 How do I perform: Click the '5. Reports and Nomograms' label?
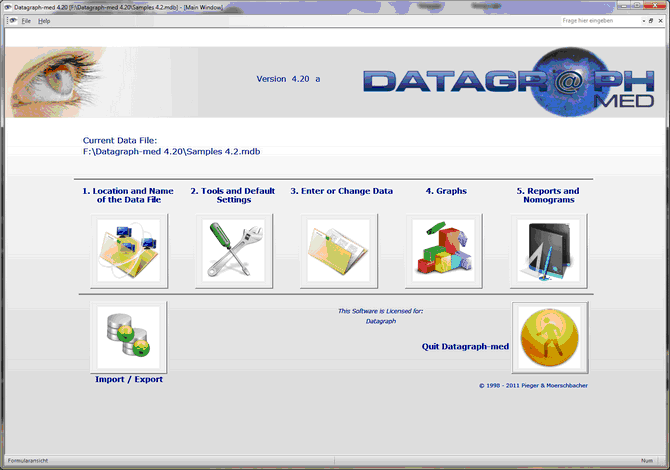click(x=548, y=195)
